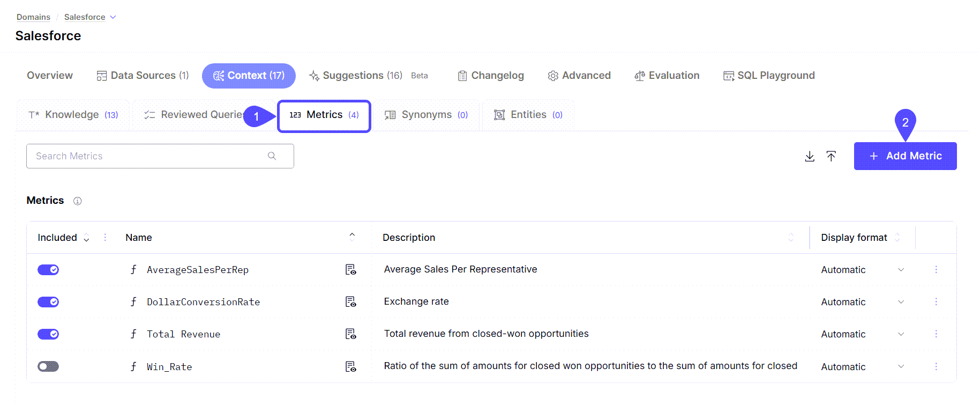Click function icon of Total Revenue
This screenshot has width=980, height=405.
(x=133, y=334)
